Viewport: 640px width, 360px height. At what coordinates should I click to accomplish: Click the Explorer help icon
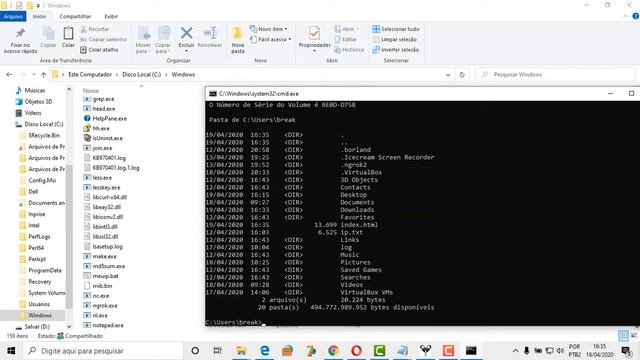(636, 16)
